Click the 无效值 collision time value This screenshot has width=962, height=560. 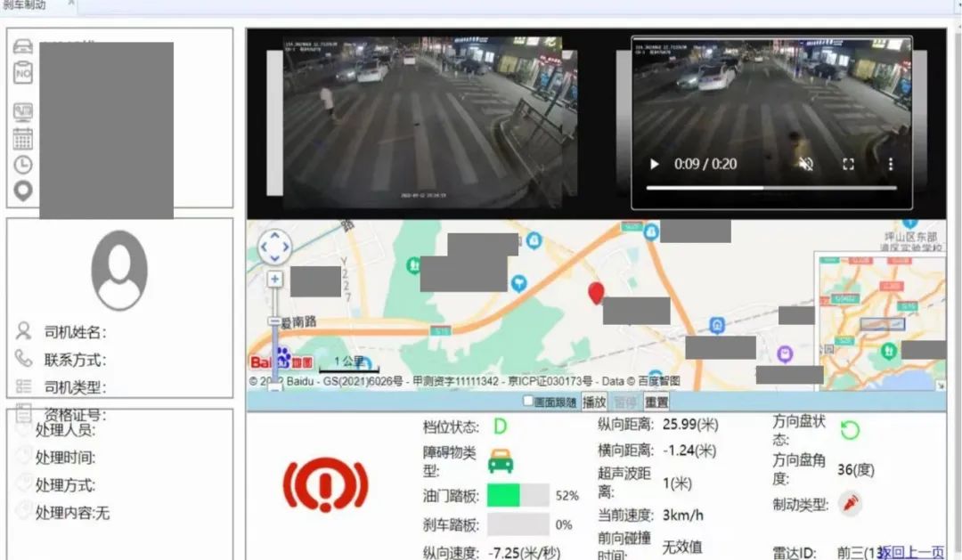click(681, 548)
